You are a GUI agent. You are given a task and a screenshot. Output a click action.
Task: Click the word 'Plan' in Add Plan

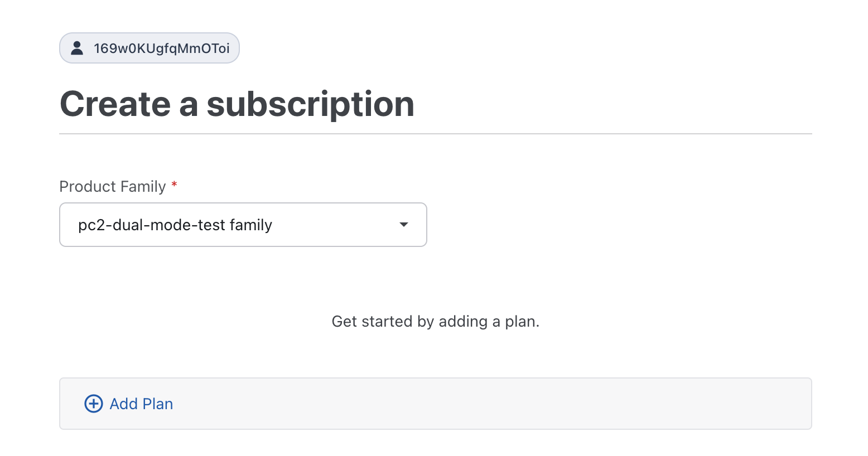point(157,404)
